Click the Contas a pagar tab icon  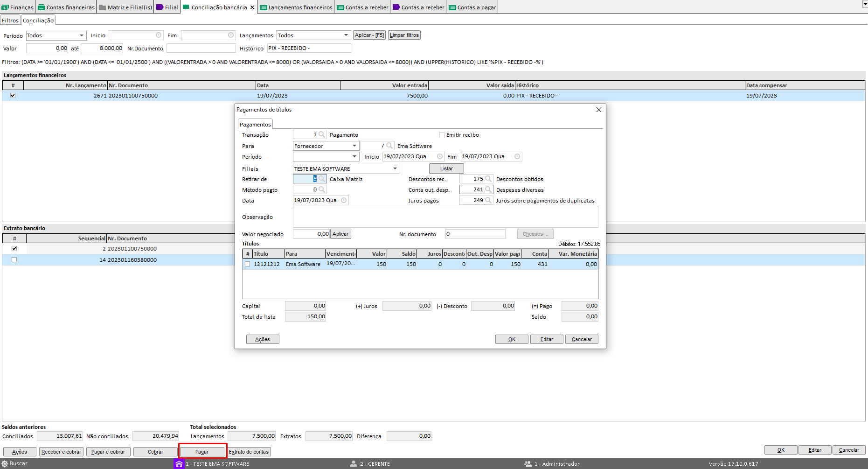pyautogui.click(x=452, y=7)
